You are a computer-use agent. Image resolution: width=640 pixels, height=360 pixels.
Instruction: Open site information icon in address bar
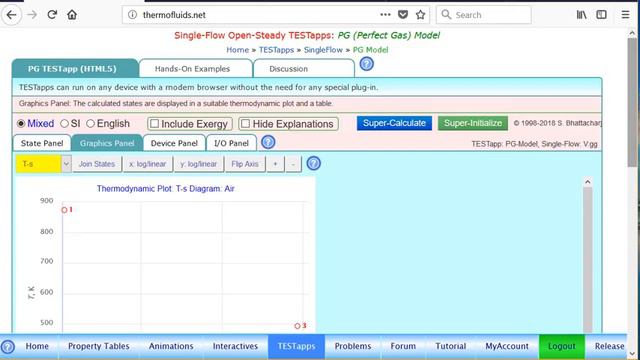132,15
